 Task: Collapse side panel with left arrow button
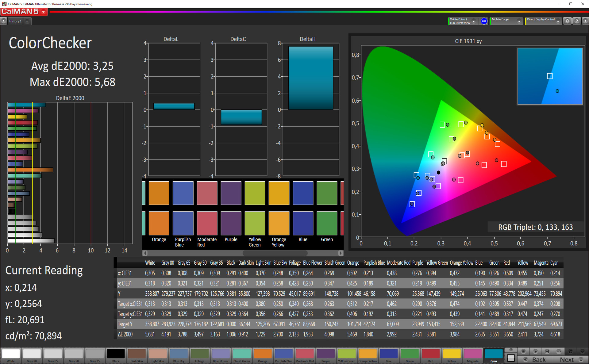click(x=585, y=21)
